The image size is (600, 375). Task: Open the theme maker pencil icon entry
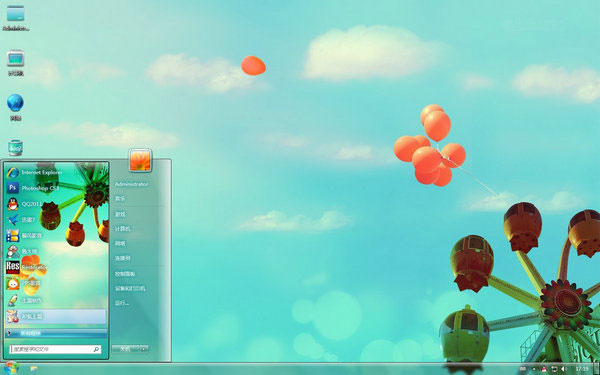click(x=56, y=300)
